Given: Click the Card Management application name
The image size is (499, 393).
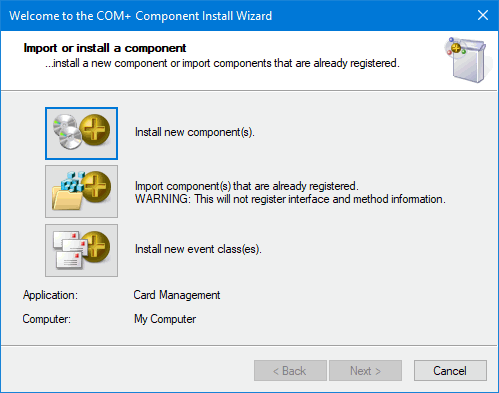Looking at the screenshot, I should tap(177, 295).
